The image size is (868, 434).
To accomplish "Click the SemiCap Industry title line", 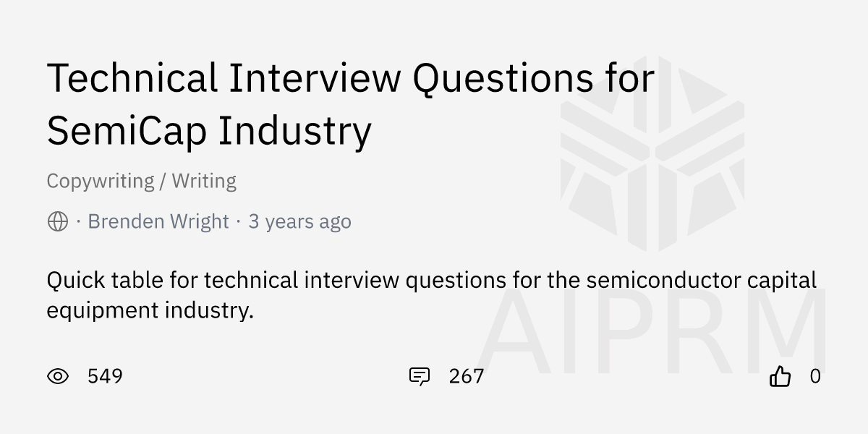I will click(209, 130).
